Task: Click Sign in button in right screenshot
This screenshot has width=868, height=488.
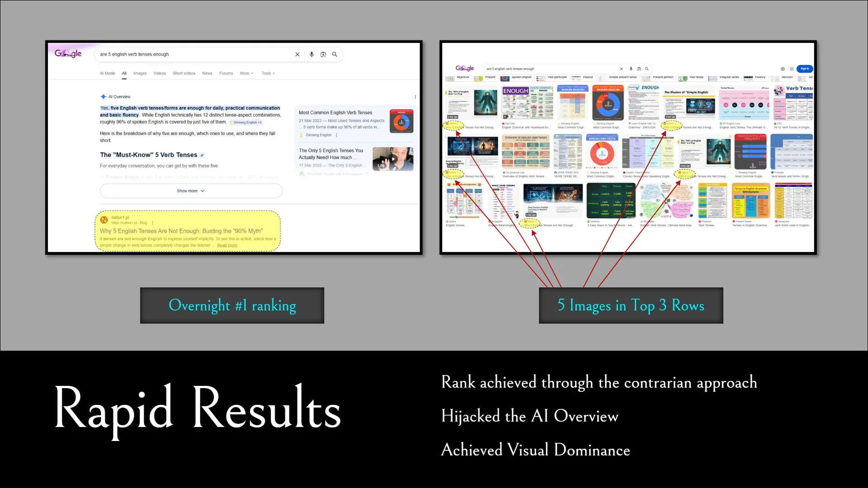Action: coord(805,69)
